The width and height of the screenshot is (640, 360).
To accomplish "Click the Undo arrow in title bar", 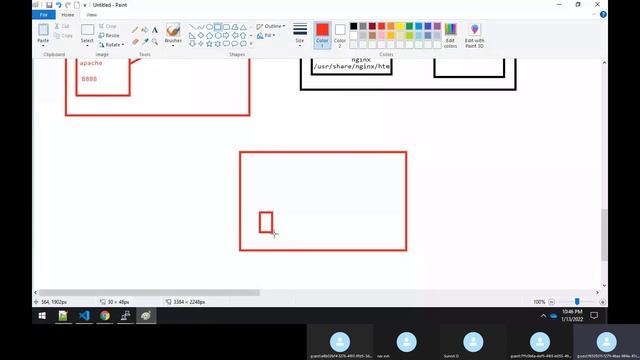I will 58,5.
